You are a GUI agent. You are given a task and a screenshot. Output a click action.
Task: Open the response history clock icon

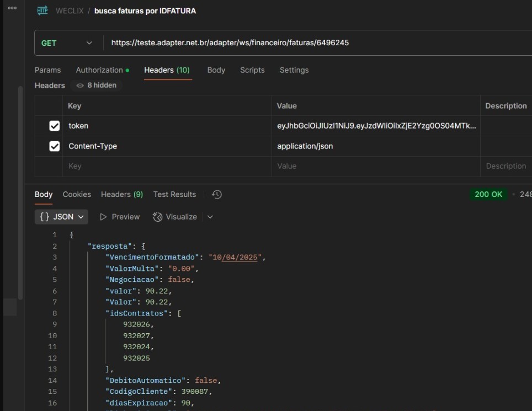point(217,194)
